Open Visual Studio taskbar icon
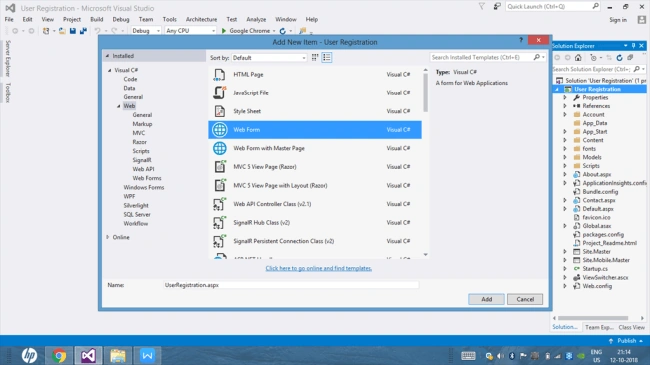This screenshot has height=365, width=650. [x=88, y=355]
